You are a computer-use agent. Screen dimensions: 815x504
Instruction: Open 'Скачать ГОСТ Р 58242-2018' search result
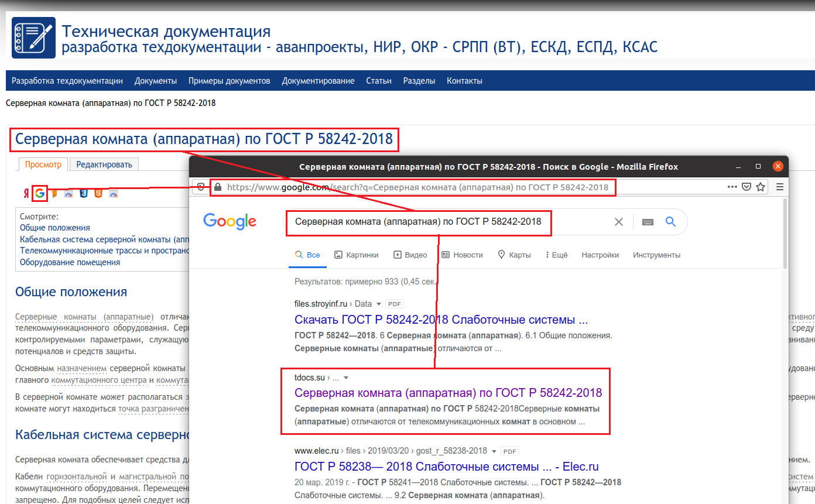(x=441, y=320)
